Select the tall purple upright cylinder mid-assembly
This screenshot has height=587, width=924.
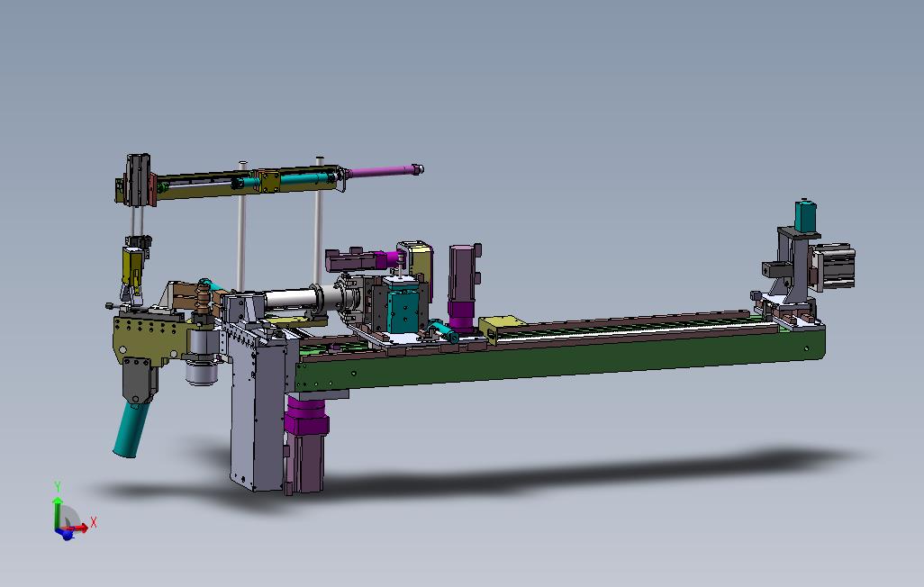click(x=463, y=273)
